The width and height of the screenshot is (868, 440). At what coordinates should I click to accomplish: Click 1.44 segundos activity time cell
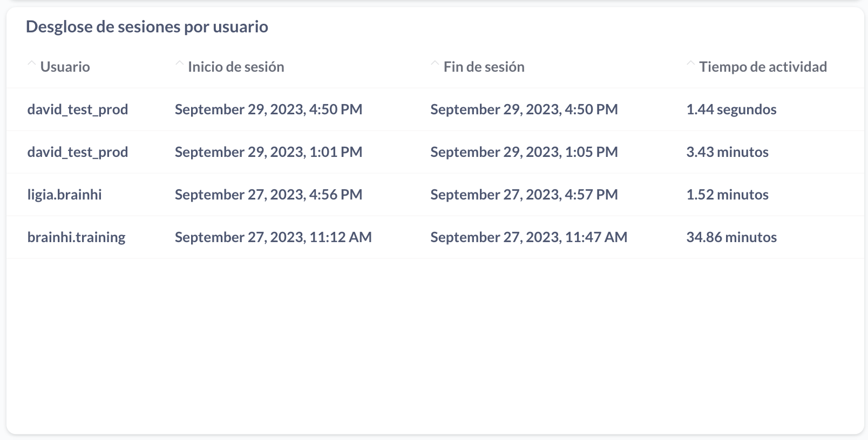731,109
